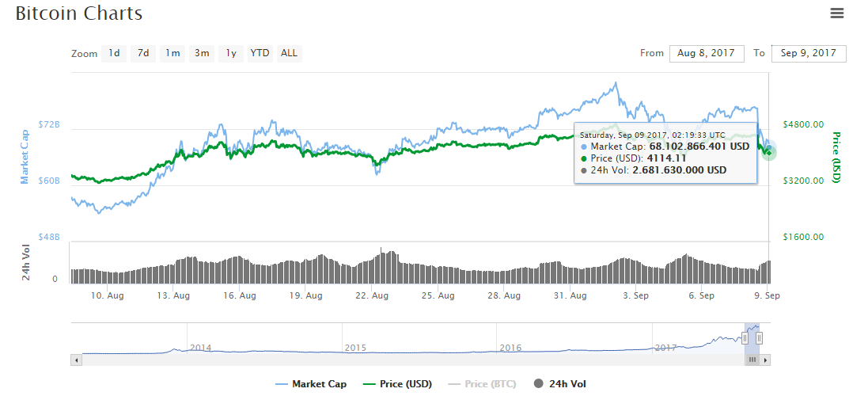This screenshot has height=396, width=868.
Task: Click the 2014 area in navigator
Action: (x=201, y=348)
